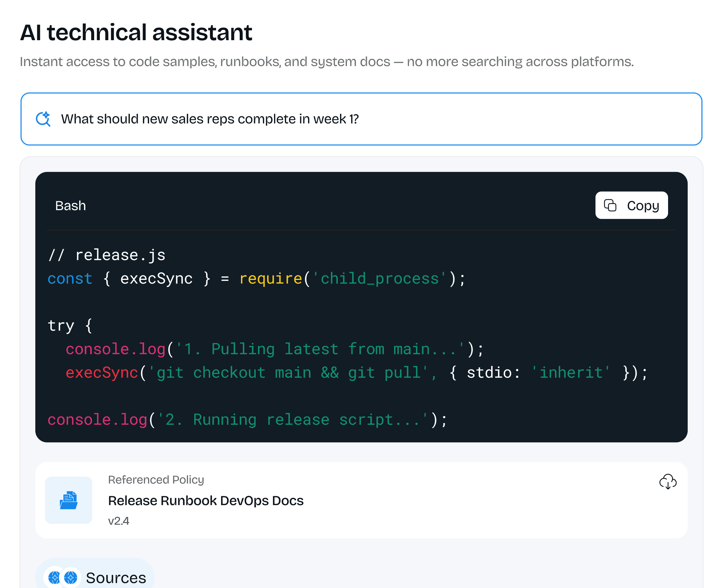Click the copy icon in Copy button
The height and width of the screenshot is (588, 723).
(x=610, y=205)
